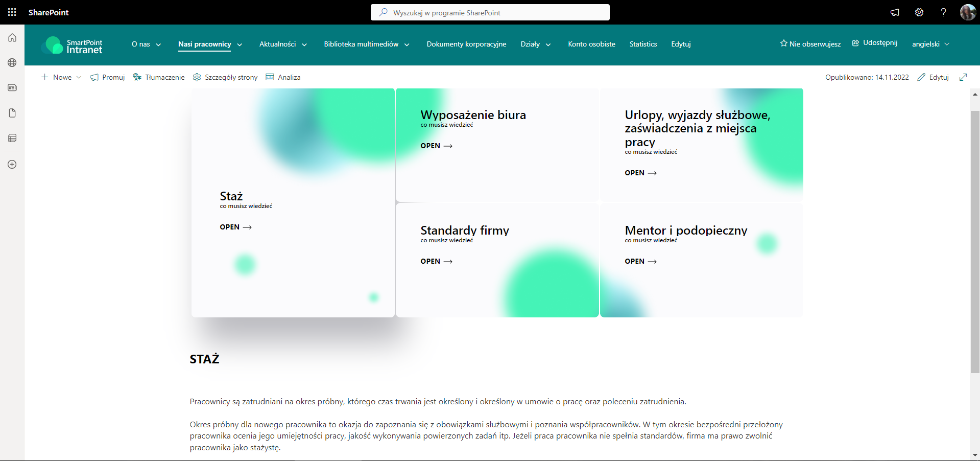
Task: Click the help question mark icon
Action: point(943,12)
